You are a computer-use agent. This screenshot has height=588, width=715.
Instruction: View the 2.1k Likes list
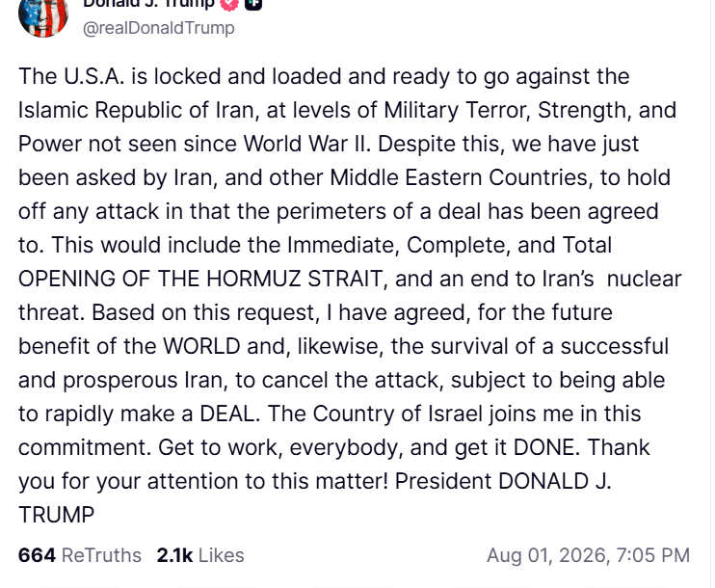(x=200, y=555)
